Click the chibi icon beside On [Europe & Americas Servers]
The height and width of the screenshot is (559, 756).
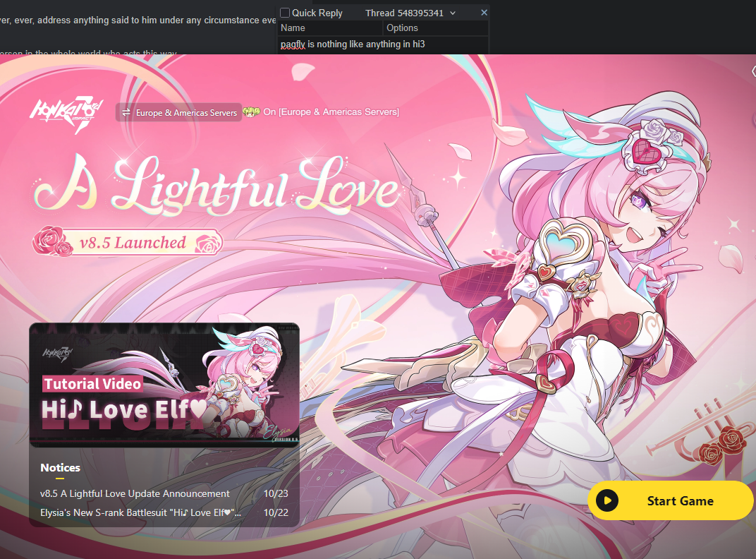click(251, 112)
